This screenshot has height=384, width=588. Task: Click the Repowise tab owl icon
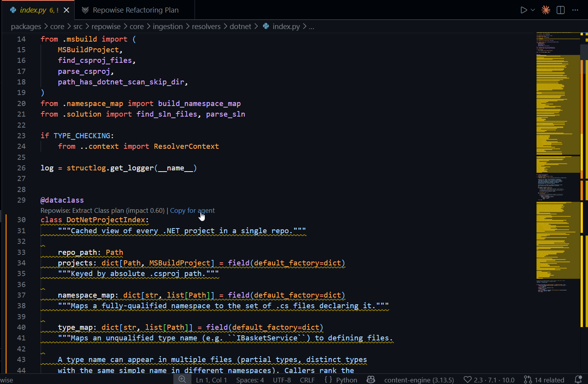[85, 10]
